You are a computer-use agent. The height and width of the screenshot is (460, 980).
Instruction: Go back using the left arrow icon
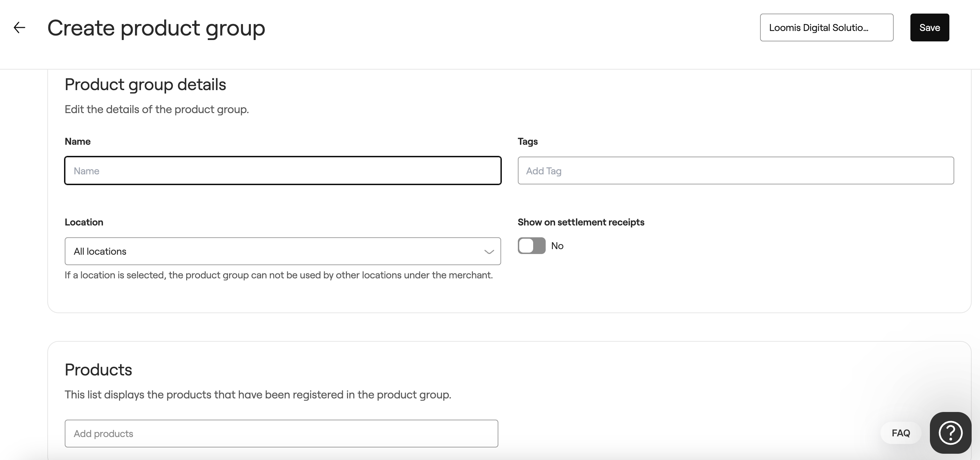(19, 27)
